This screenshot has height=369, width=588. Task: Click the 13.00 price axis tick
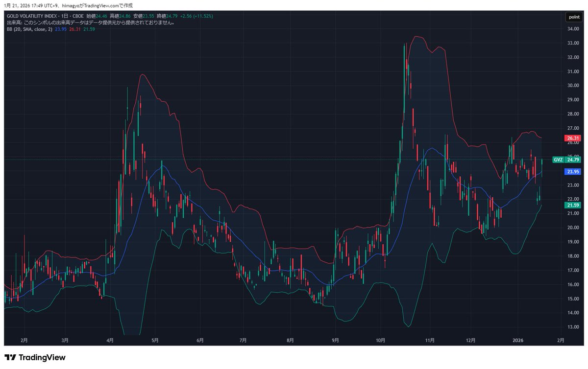pos(573,327)
